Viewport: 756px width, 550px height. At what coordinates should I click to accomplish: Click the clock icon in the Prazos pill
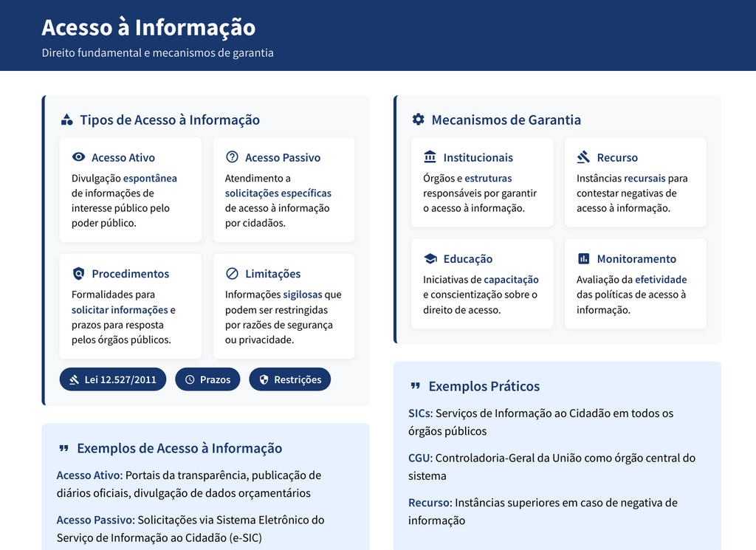coord(190,380)
